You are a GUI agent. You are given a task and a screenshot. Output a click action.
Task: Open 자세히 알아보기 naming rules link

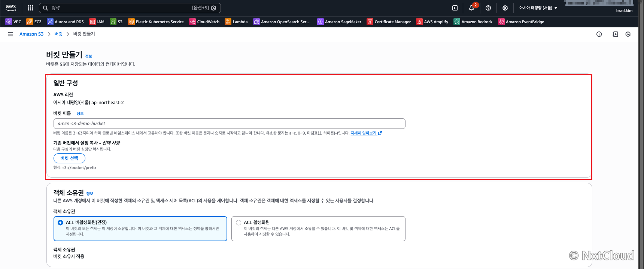[x=366, y=133]
